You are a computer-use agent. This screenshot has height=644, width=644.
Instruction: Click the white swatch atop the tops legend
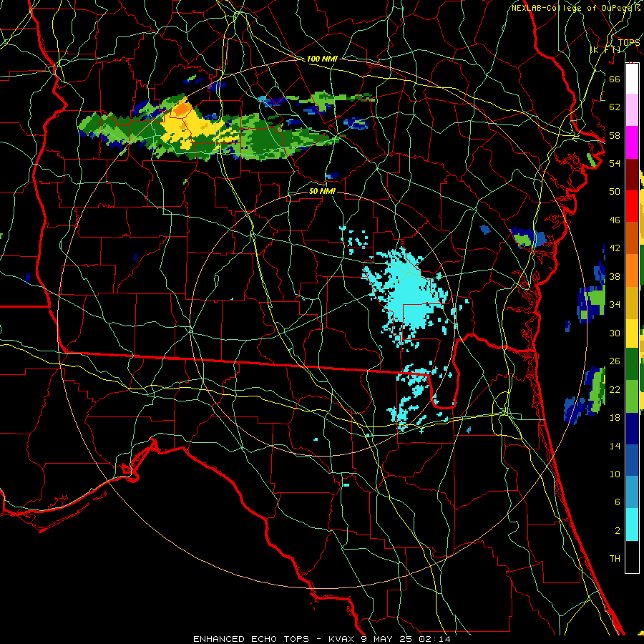[x=632, y=79]
